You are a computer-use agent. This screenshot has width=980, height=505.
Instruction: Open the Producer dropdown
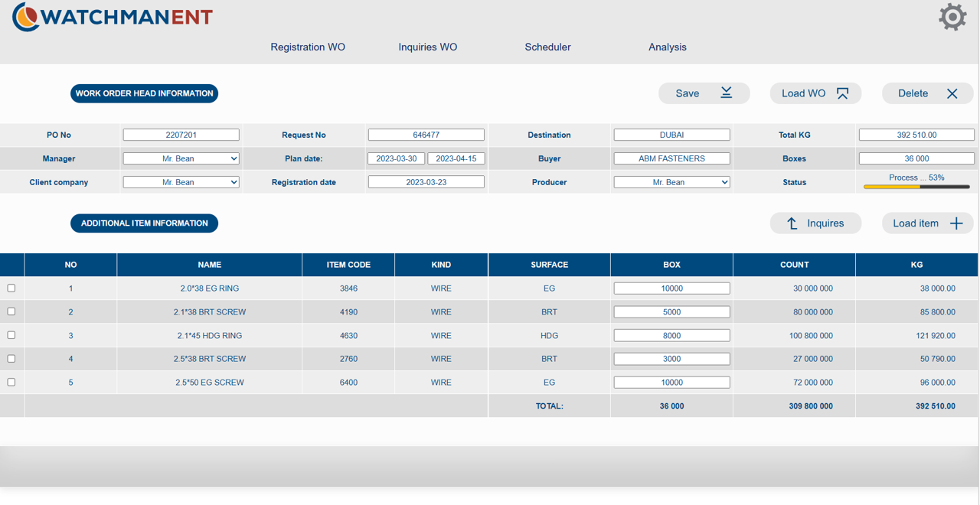pos(671,182)
